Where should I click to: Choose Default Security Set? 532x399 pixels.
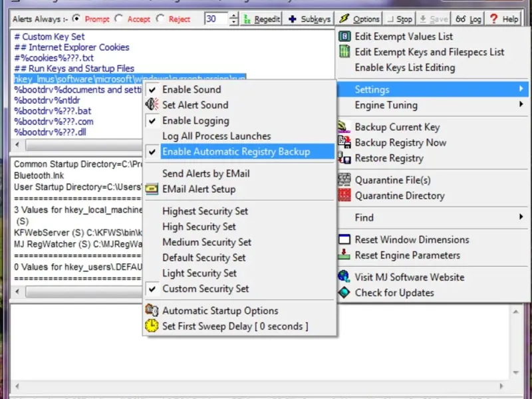pos(239,257)
